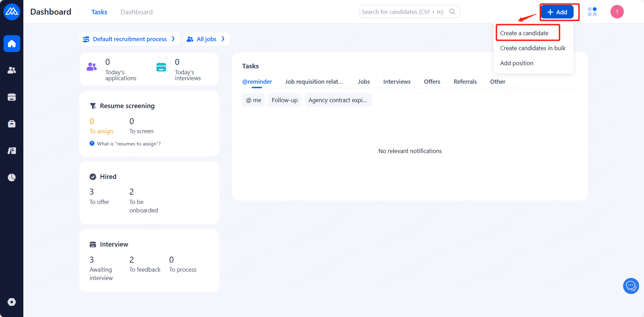Toggle the @ me filter chip

coord(253,100)
